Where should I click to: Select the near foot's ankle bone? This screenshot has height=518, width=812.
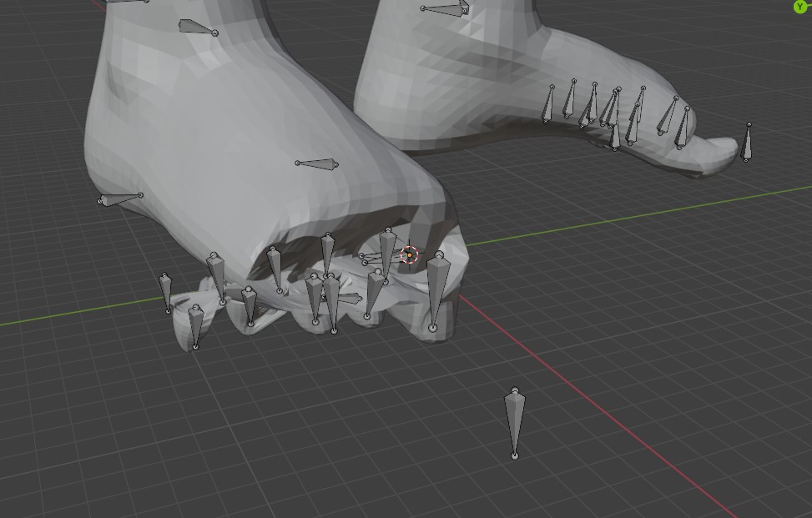(198, 28)
